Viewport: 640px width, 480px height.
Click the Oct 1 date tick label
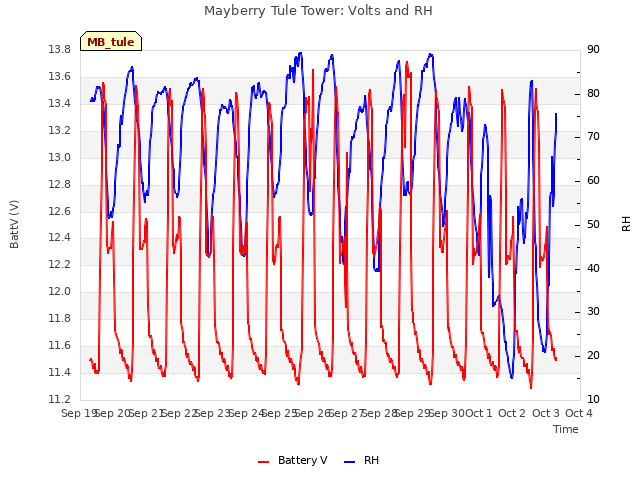pos(479,413)
